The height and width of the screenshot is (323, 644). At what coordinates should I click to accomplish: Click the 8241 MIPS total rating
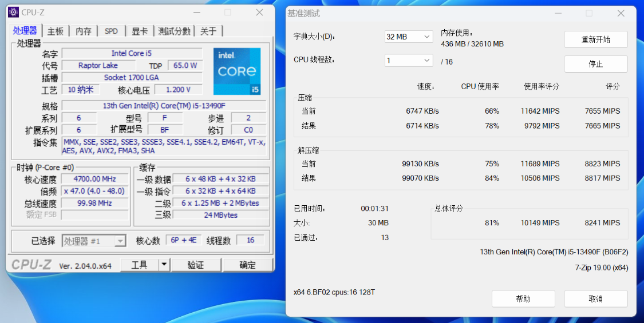click(x=603, y=223)
